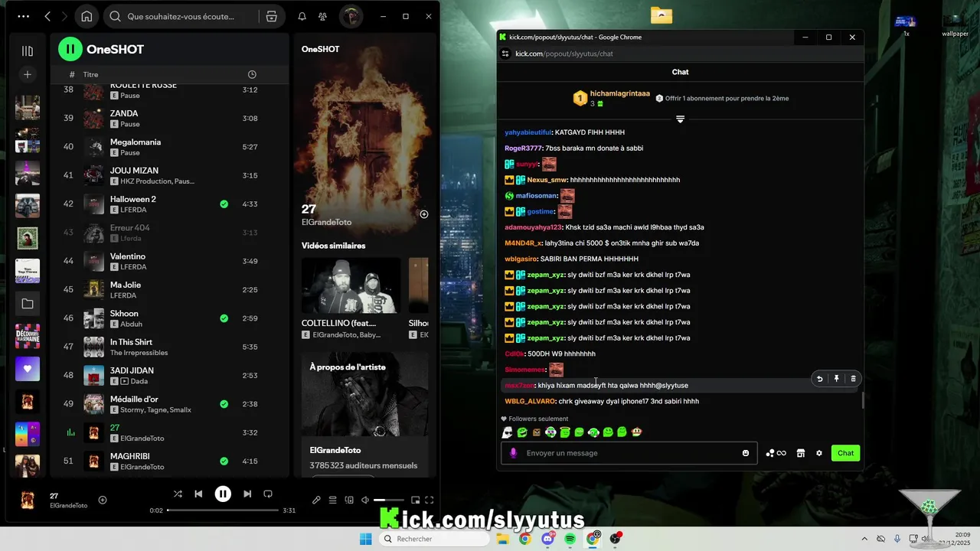
Task: Mute Spotify with speaker icon
Action: (365, 500)
